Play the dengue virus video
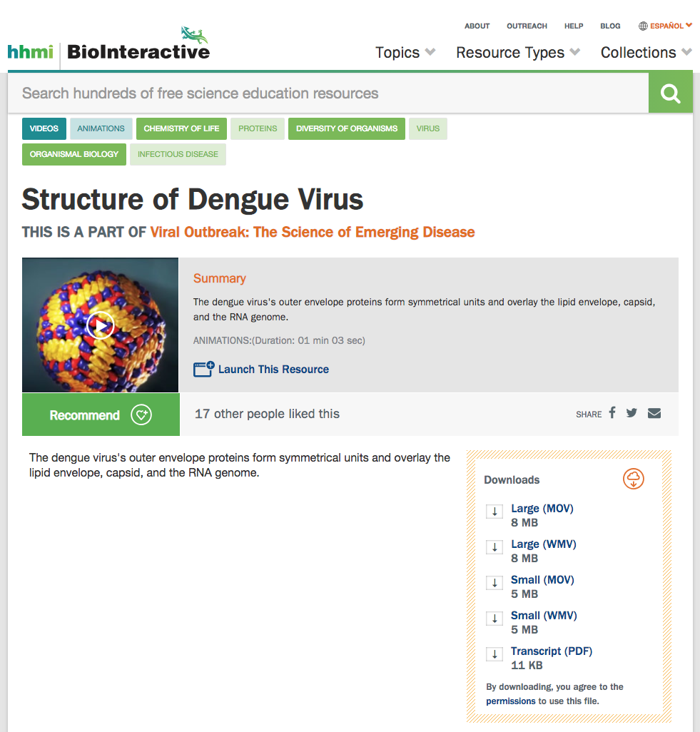The image size is (700, 732). pyautogui.click(x=100, y=325)
